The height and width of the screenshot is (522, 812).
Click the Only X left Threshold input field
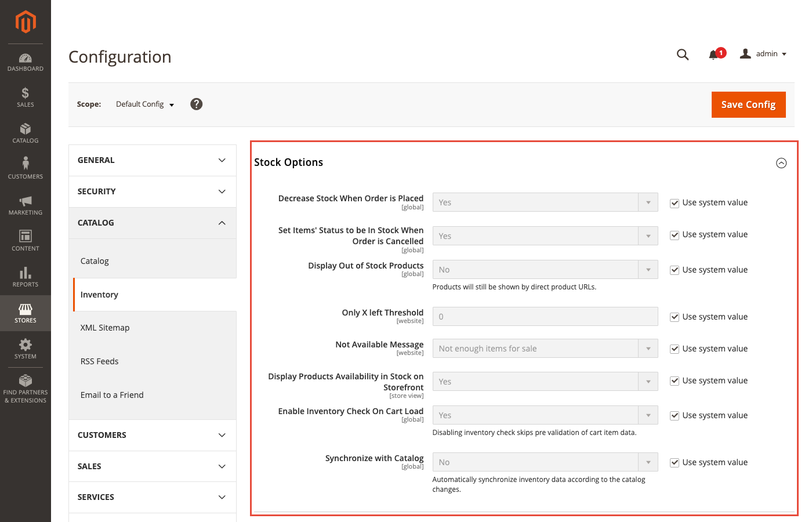[x=544, y=316]
